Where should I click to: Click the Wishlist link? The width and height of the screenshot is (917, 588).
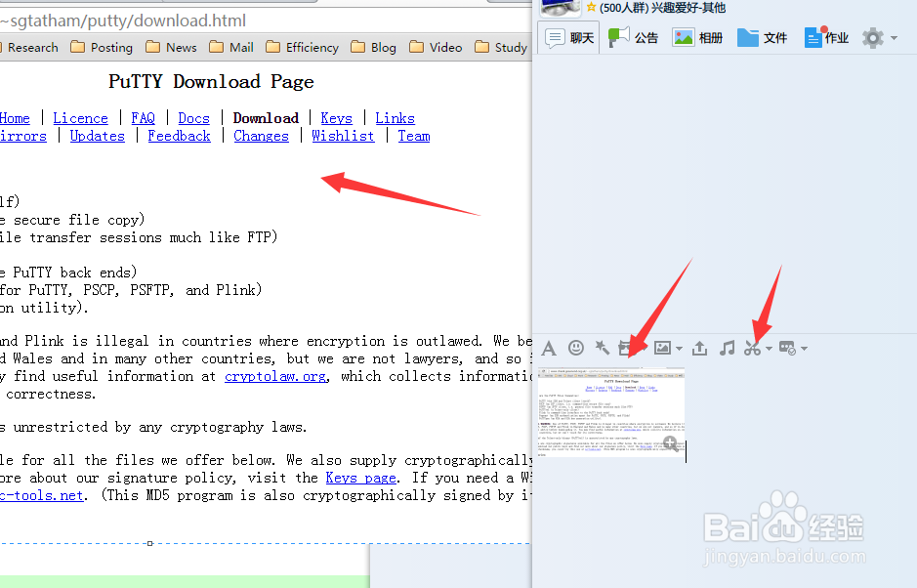[x=343, y=136]
